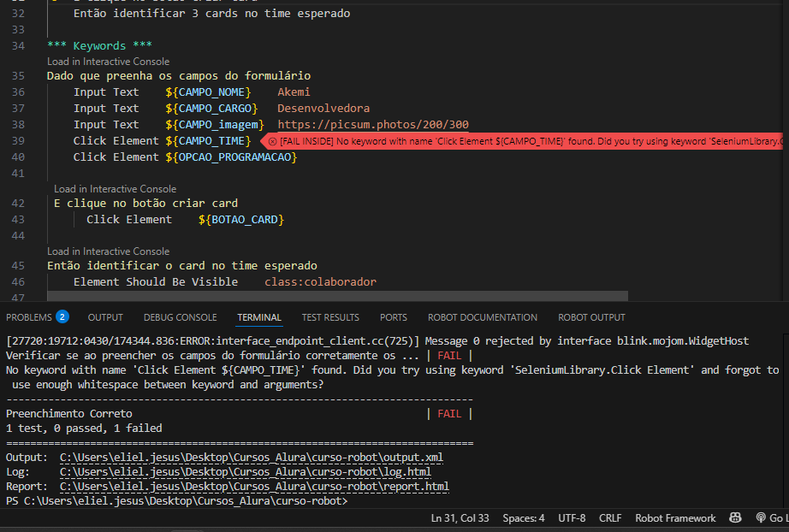Click ${CAMPO_NOME} variable on line 36
Viewport: 789px width, 532px height.
pos(208,92)
